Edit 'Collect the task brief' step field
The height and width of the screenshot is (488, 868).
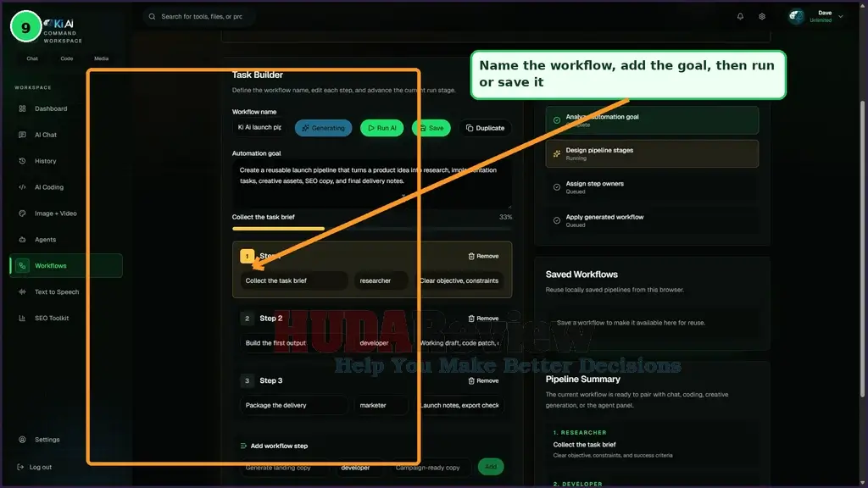[x=294, y=280]
